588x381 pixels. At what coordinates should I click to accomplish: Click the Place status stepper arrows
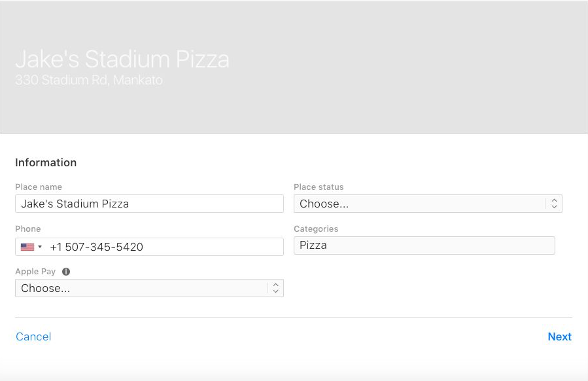point(554,204)
